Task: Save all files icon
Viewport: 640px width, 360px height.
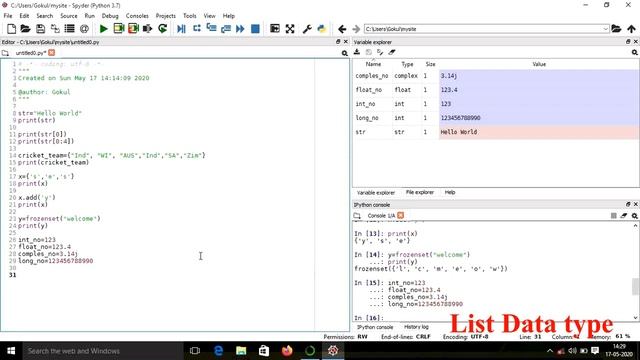Action: coord(55,29)
